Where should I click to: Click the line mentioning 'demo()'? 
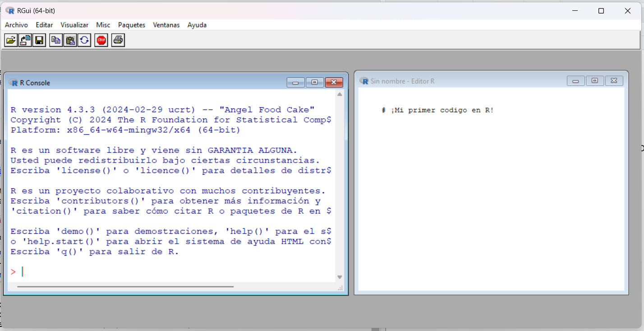[171, 231]
